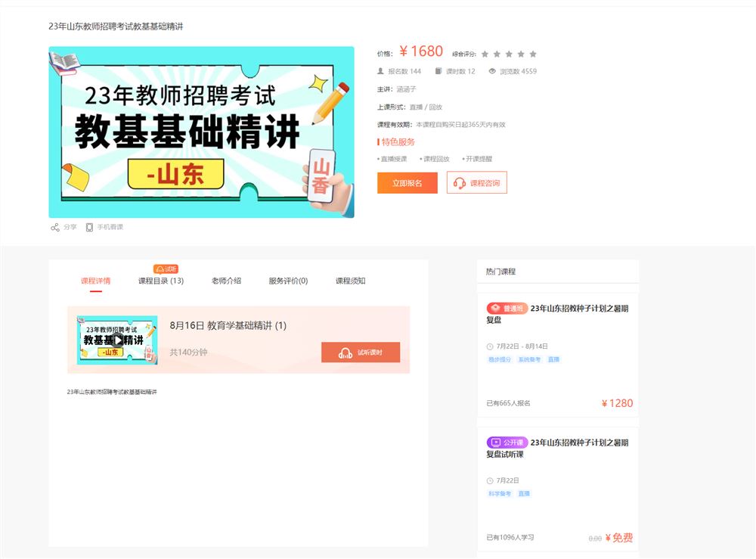The width and height of the screenshot is (756, 559).
Task: Click the 直播授课 service item
Action: [392, 159]
